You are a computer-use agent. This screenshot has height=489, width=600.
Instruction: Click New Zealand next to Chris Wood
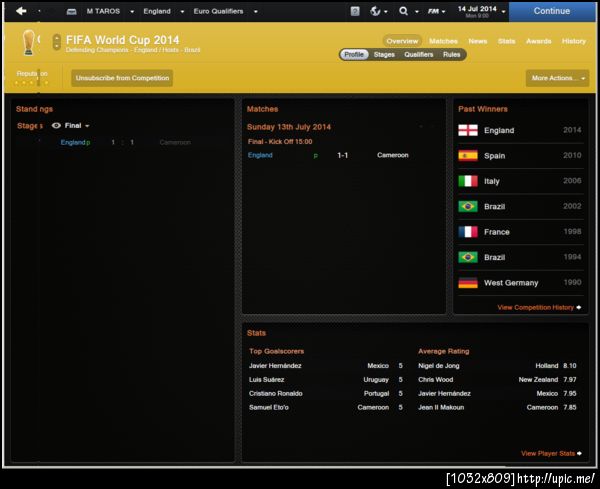[x=538, y=380]
